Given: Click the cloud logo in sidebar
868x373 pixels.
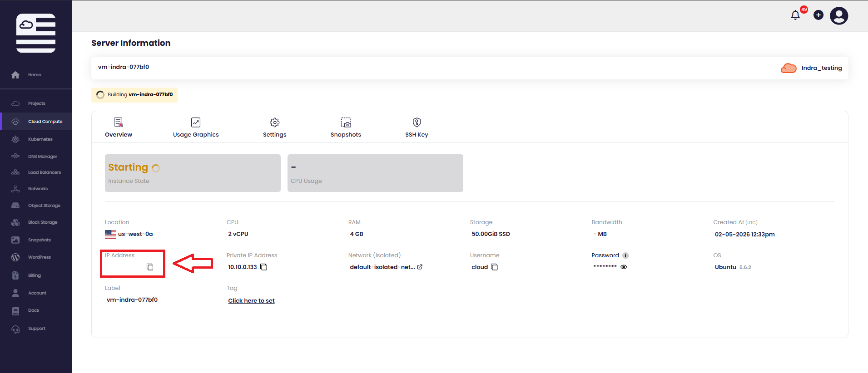Looking at the screenshot, I should point(36,33).
